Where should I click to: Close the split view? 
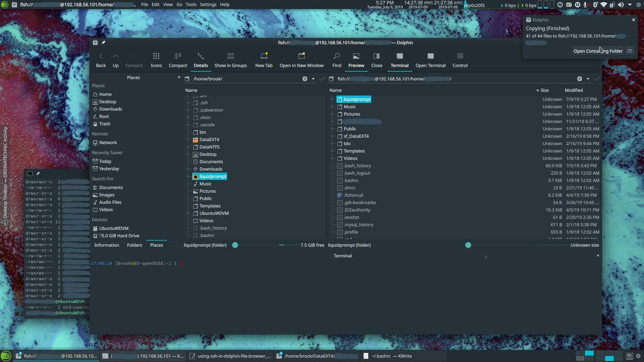pos(377,60)
